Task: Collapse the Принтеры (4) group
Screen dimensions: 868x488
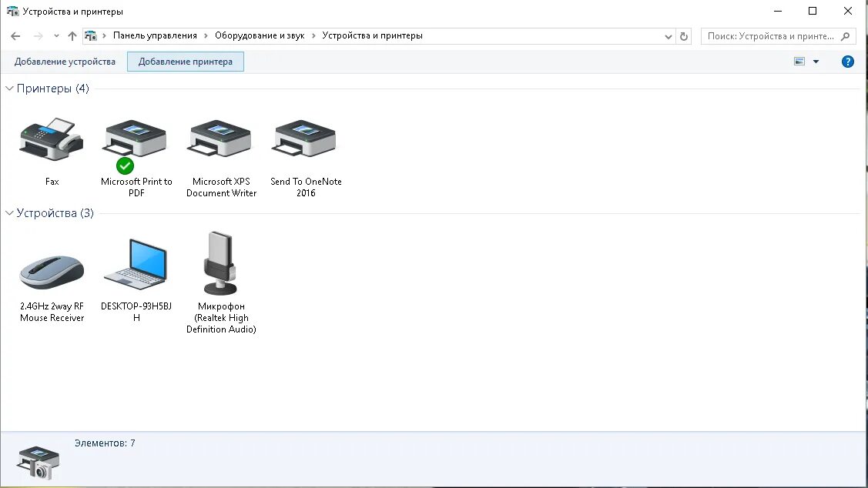Action: pyautogui.click(x=9, y=89)
